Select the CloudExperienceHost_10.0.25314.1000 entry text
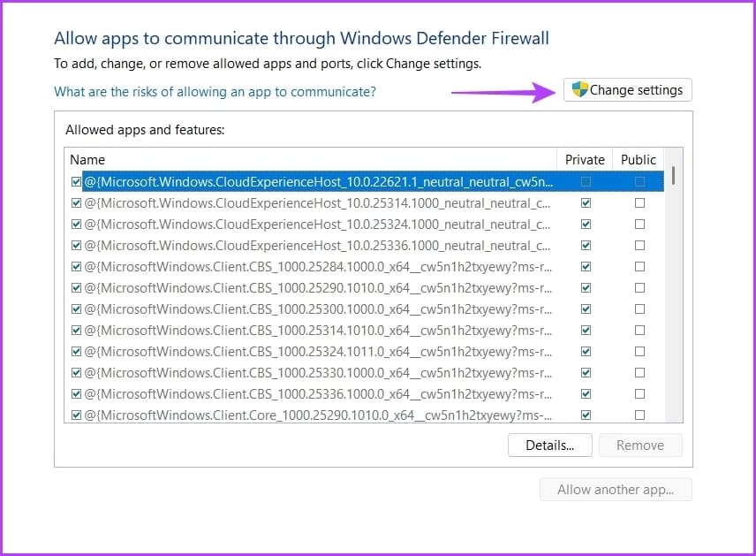 317,203
